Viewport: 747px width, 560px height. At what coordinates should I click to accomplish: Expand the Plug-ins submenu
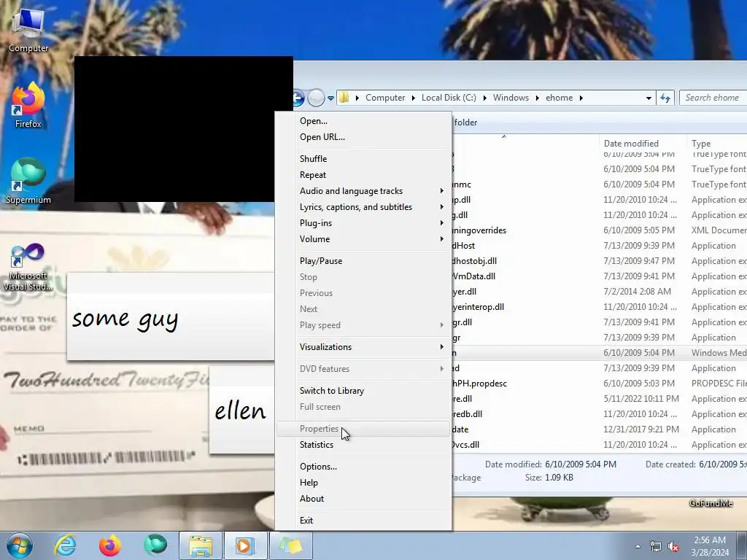[x=363, y=223]
